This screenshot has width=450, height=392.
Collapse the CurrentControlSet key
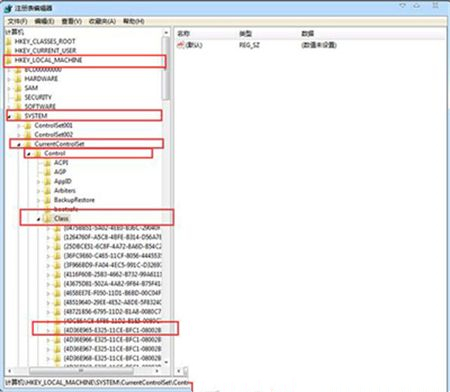coord(19,144)
